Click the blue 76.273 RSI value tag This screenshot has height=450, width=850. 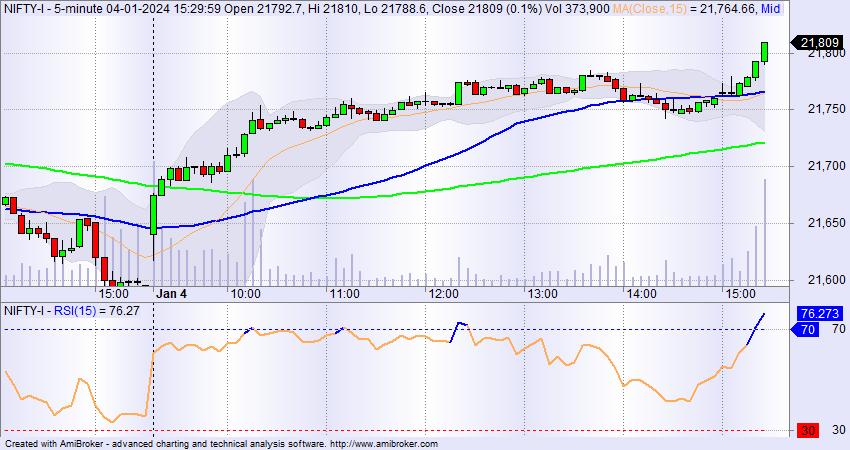820,313
